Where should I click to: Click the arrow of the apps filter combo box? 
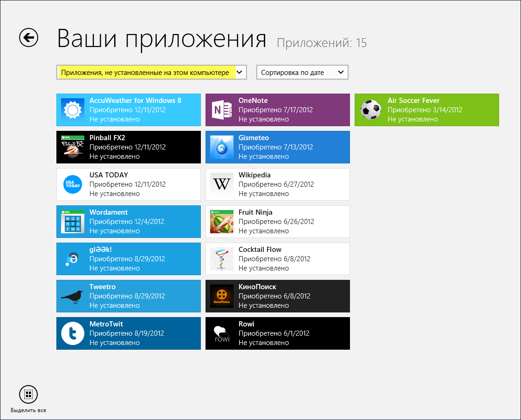(x=239, y=72)
